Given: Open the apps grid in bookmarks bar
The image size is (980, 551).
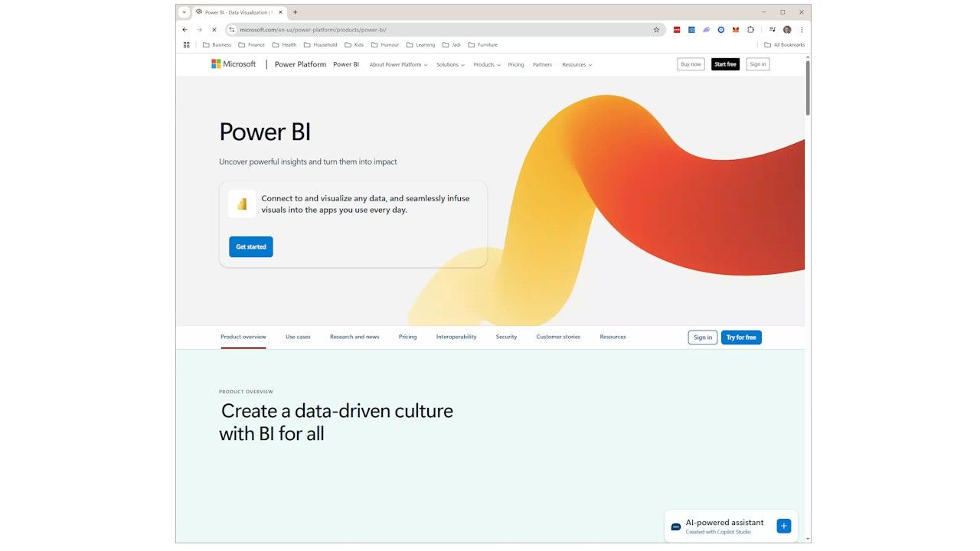Looking at the screenshot, I should pos(186,45).
